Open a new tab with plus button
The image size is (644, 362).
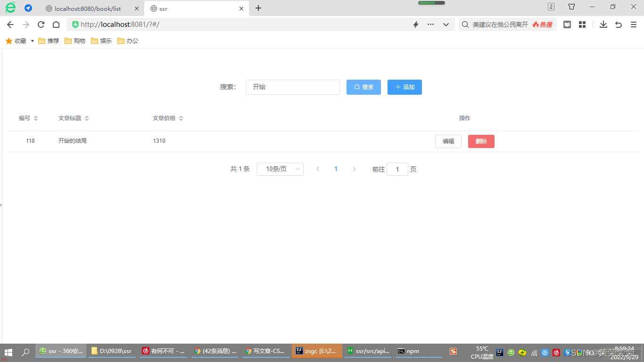pos(258,8)
